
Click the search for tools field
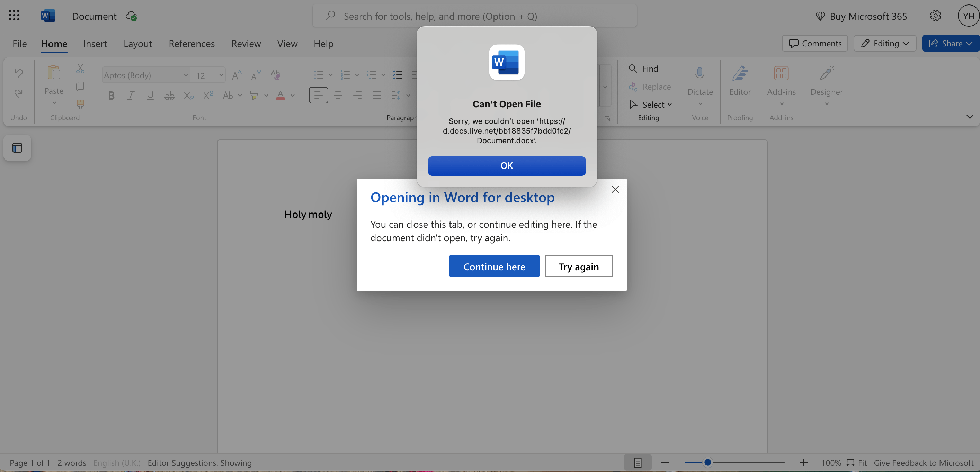point(474,16)
